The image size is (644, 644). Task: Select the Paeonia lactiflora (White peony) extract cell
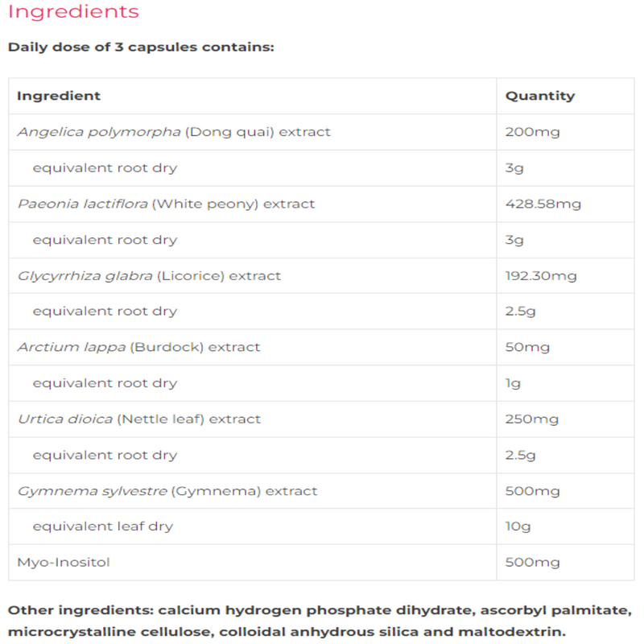[166, 204]
